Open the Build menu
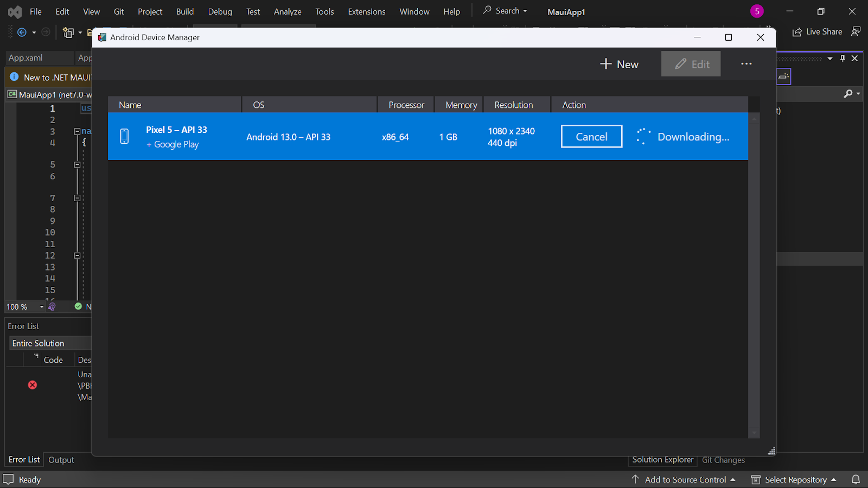868x488 pixels. 185,11
